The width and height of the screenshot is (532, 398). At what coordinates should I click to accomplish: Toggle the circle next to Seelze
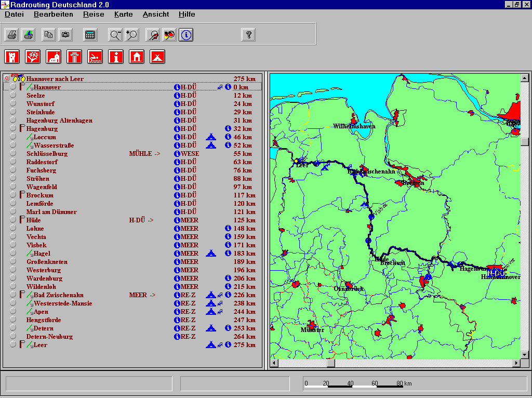click(x=13, y=95)
